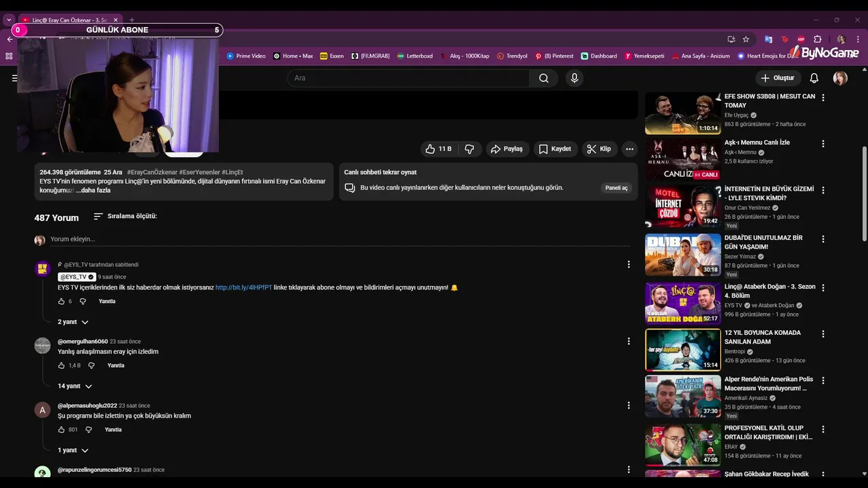
Task: Like alpernasuhoglu2022's comment
Action: [x=61, y=430]
